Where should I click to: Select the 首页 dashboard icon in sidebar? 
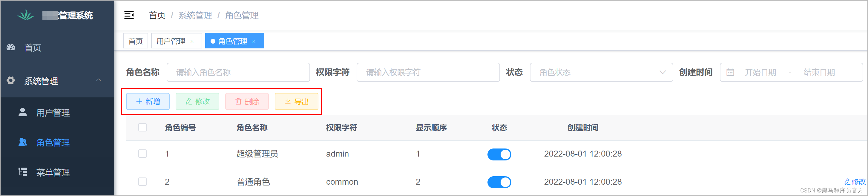[x=10, y=48]
